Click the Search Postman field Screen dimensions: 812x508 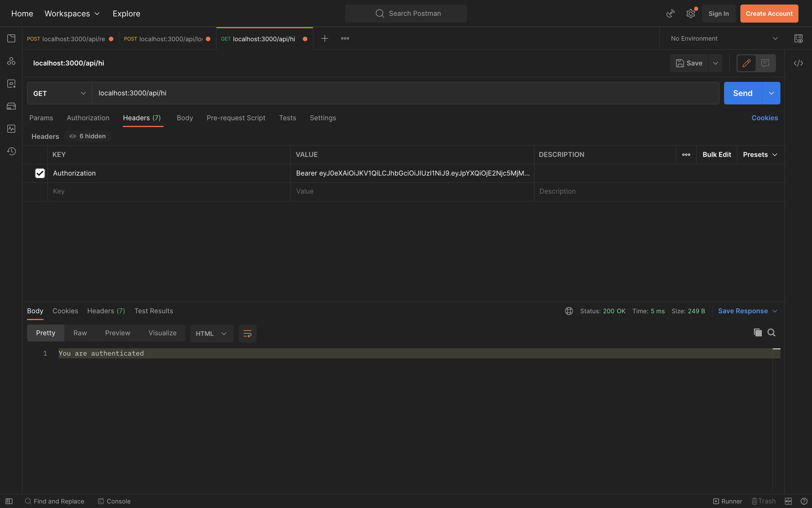[406, 14]
